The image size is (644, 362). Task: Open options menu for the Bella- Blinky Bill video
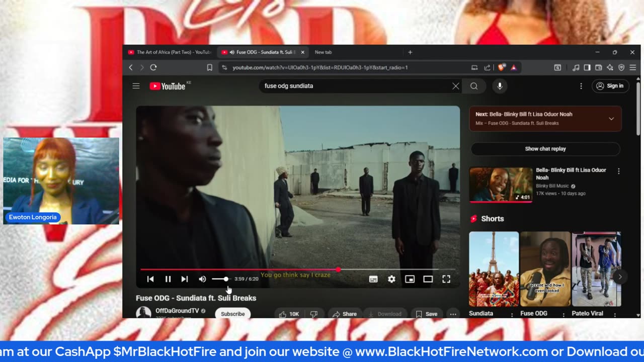click(x=618, y=171)
